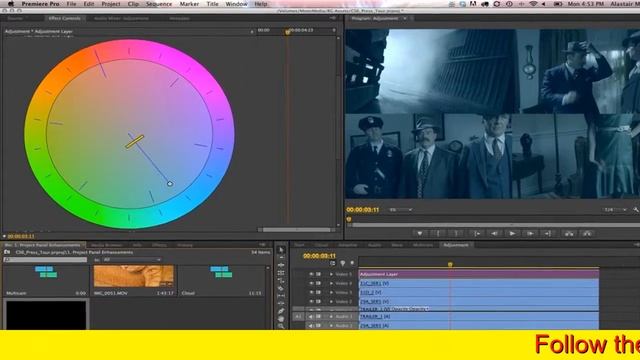Hide the Video 5 track with eye icon
640x360 pixels.
click(311, 274)
